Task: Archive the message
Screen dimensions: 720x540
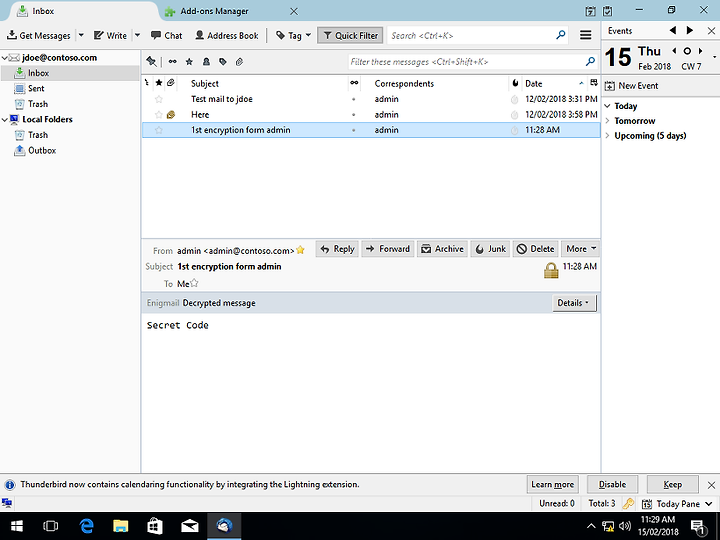Action: pos(443,249)
